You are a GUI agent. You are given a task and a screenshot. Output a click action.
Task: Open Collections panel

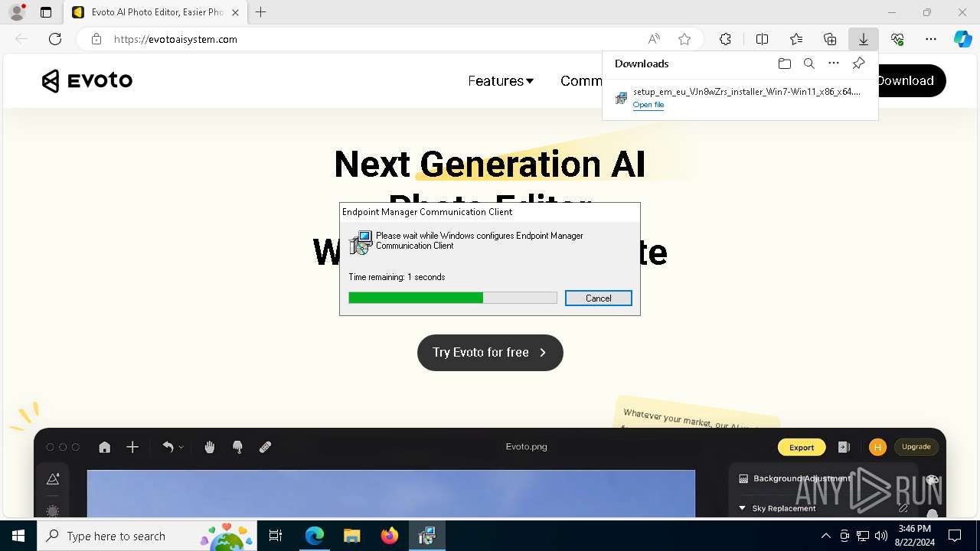pos(830,39)
